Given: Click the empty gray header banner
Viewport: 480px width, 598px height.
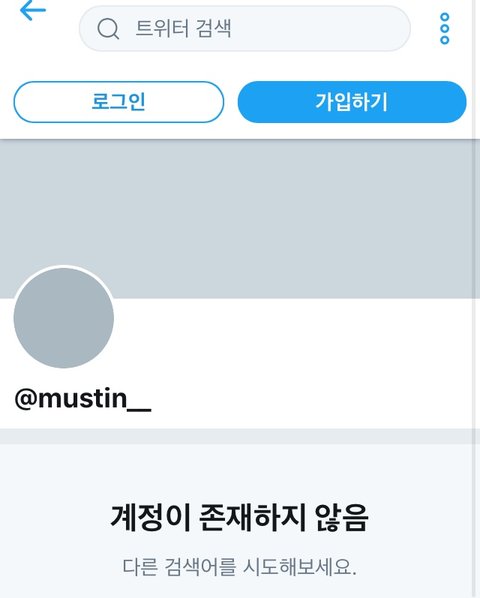Looking at the screenshot, I should 239,219.
